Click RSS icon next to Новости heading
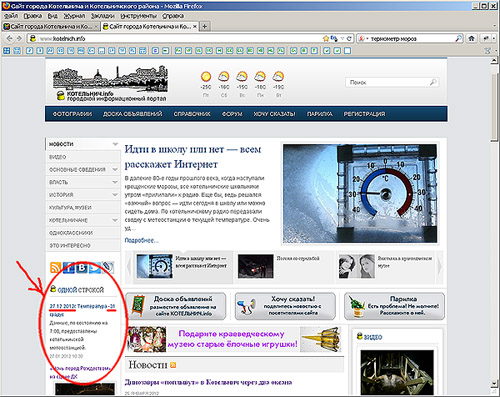This screenshot has width=500, height=397. (173, 365)
